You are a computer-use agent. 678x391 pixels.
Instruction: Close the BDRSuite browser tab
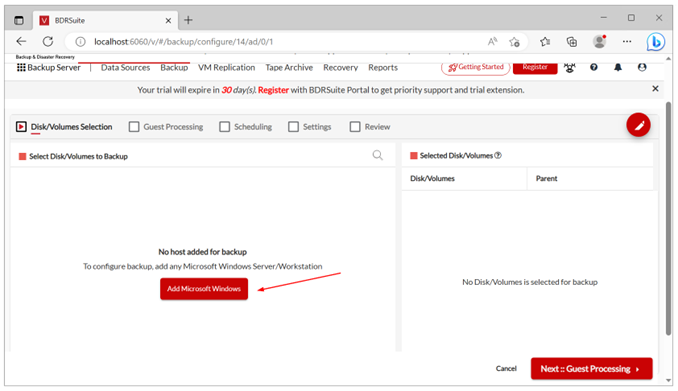[x=168, y=20]
